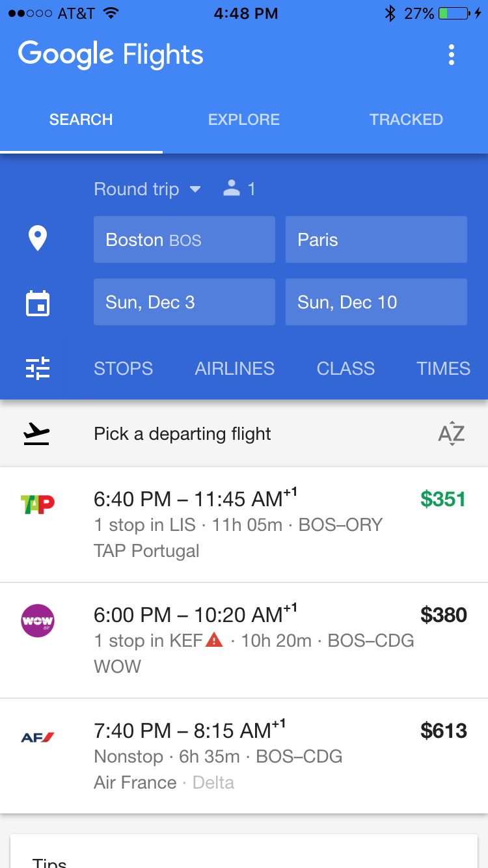The width and height of the screenshot is (488, 868).
Task: Expand the Round trip dropdown
Action: click(148, 189)
